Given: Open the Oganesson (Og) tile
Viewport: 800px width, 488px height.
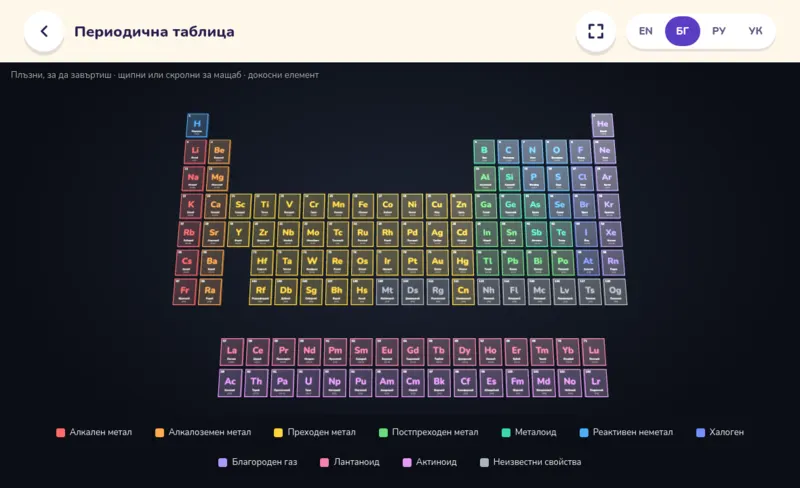Looking at the screenshot, I should [615, 291].
